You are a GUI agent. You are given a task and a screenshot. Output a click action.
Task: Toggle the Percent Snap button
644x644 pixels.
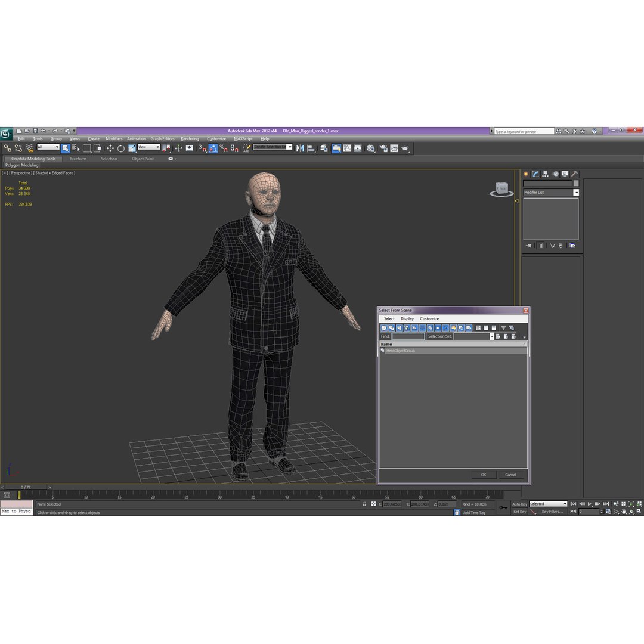224,148
